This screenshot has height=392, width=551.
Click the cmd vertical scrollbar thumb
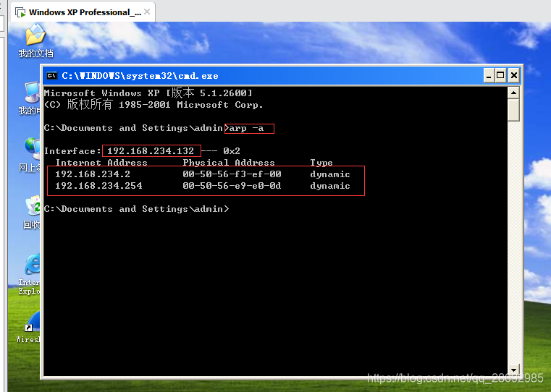514,110
